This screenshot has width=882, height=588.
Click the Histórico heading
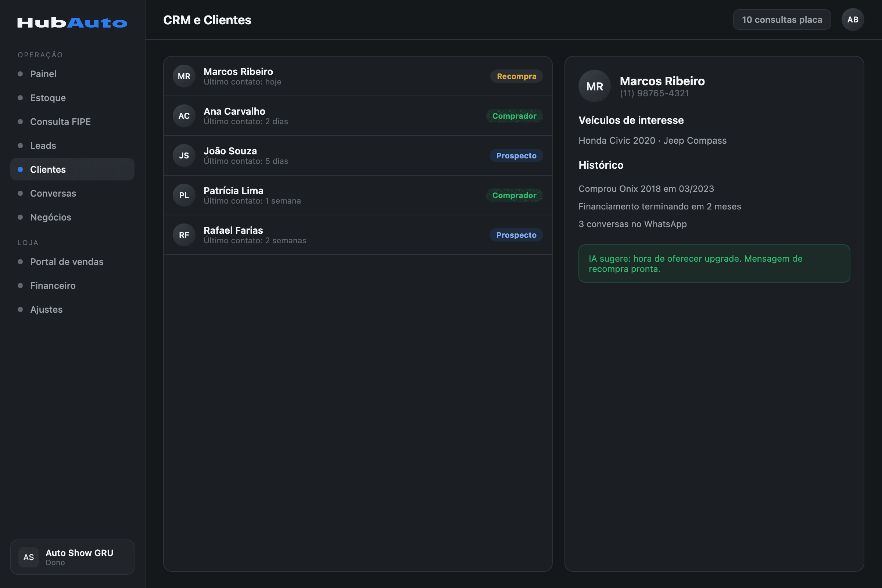[601, 165]
